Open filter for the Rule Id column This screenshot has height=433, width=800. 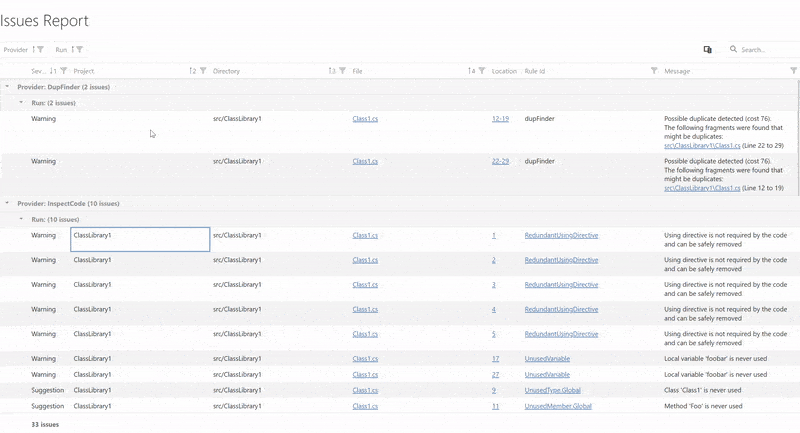tap(654, 71)
